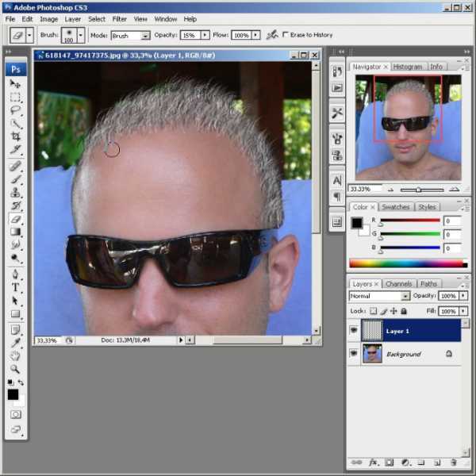
Task: Toggle lock position
Action: pos(393,311)
